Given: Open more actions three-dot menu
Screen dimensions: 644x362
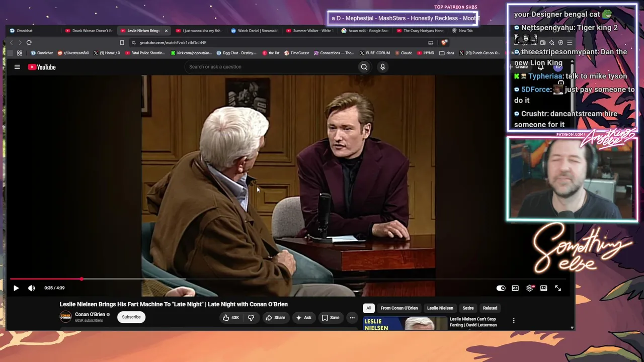Looking at the screenshot, I should tap(352, 318).
